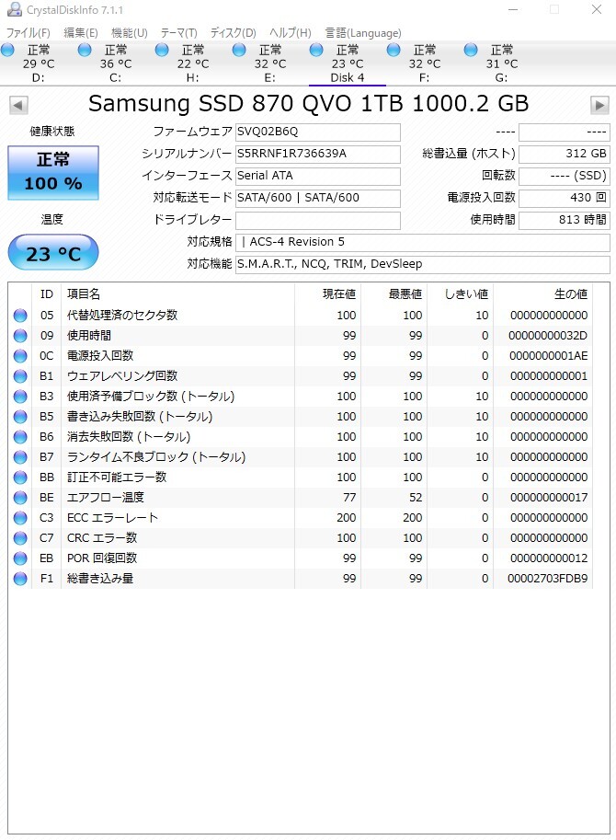Click the status dot of attribute F1

point(20,579)
